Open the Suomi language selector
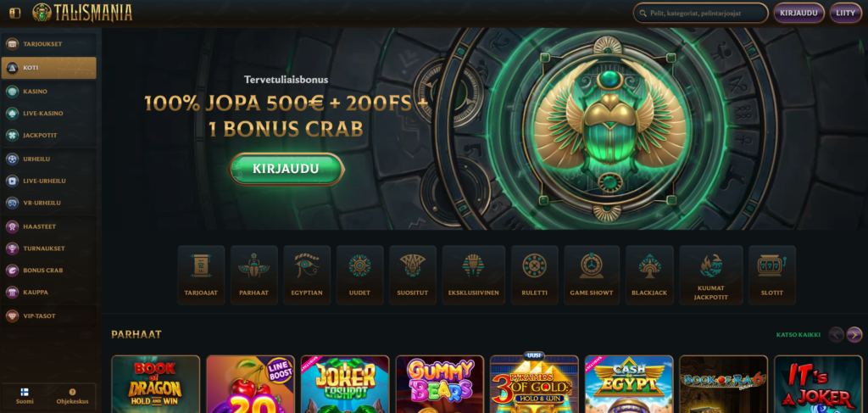 click(25, 396)
